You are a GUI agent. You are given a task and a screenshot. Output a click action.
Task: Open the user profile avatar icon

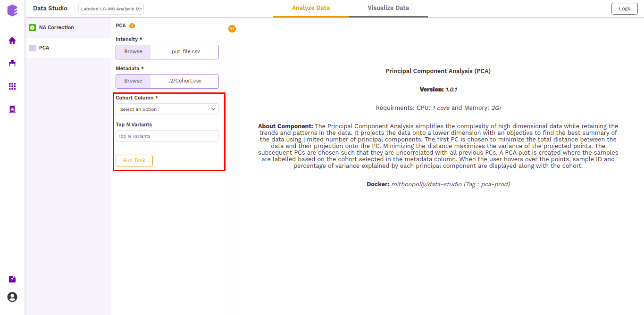pyautogui.click(x=12, y=297)
